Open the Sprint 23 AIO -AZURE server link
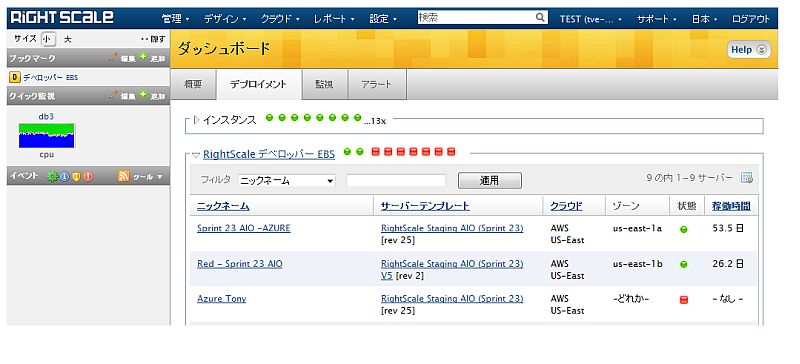Screen dimensions: 800x364 click(x=243, y=228)
